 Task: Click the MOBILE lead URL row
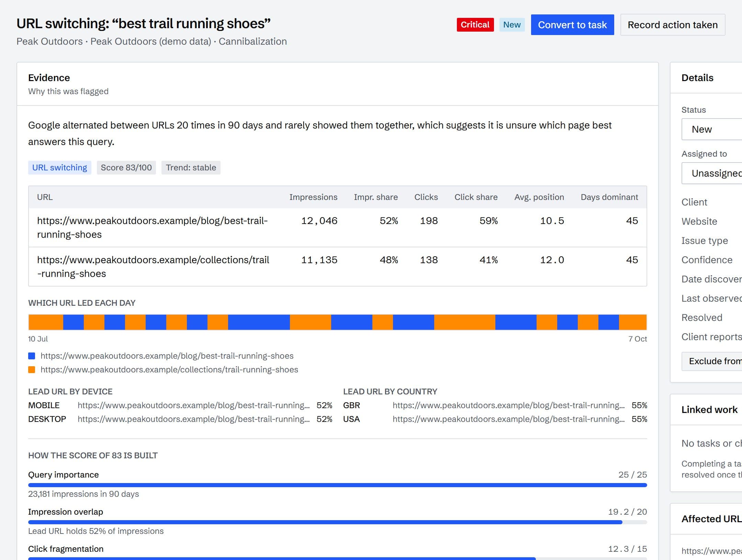click(x=180, y=405)
